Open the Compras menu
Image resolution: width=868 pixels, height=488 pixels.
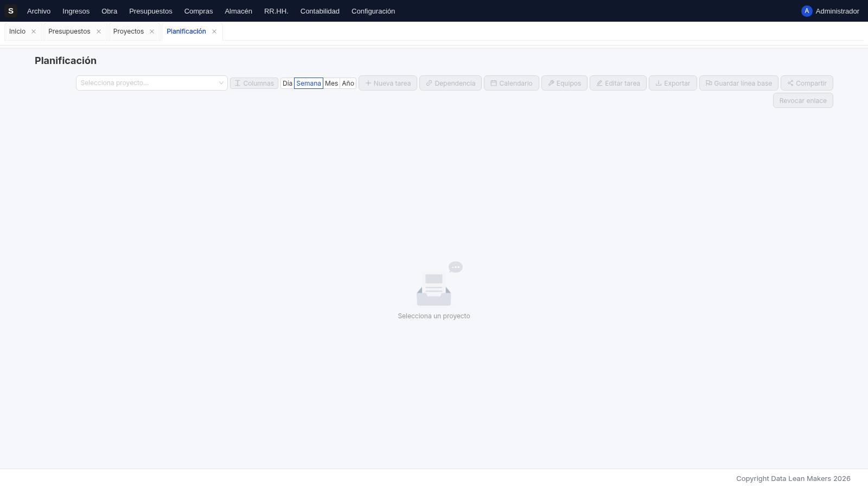coord(199,11)
